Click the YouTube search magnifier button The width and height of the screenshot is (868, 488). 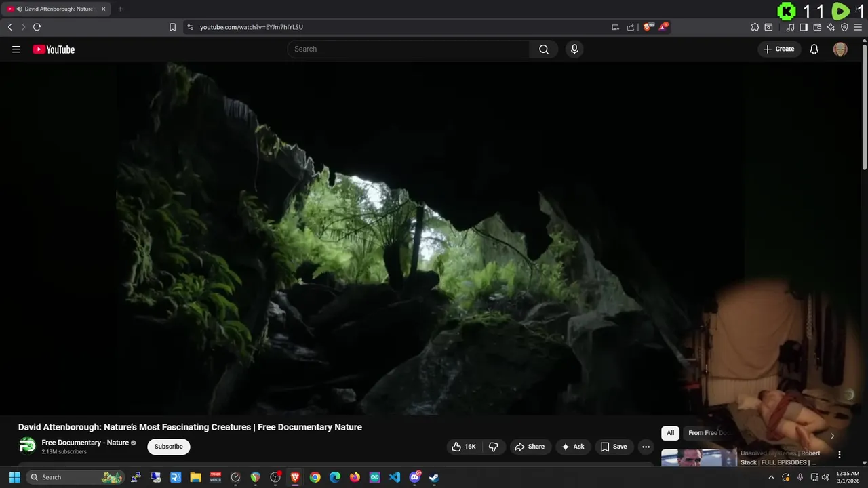(544, 49)
